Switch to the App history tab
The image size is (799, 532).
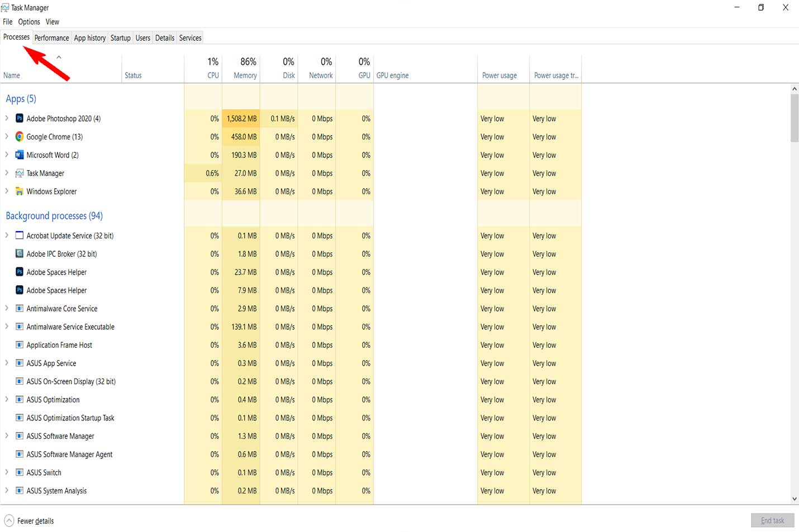pos(90,38)
